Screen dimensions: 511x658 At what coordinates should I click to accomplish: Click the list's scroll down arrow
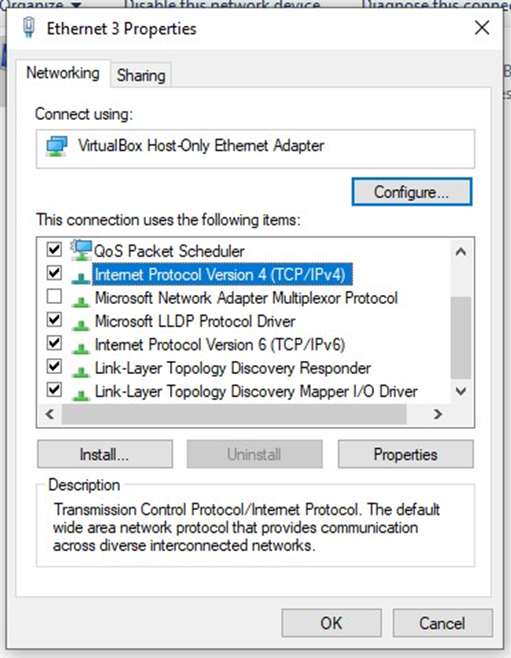(461, 392)
